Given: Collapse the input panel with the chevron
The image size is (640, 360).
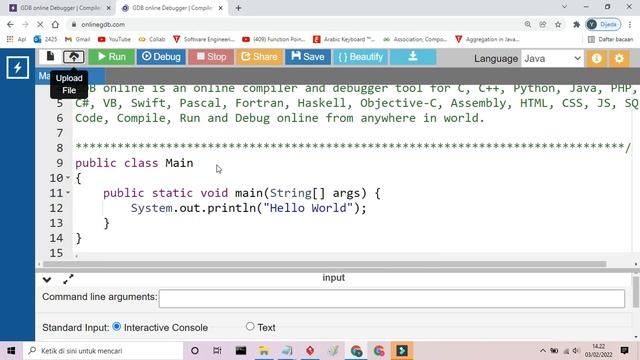Looking at the screenshot, I should 47,280.
